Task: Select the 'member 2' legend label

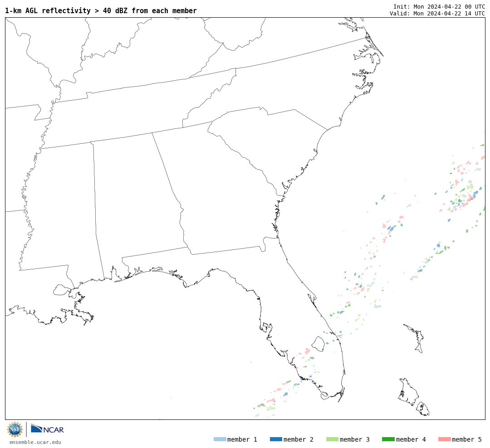Action: (299, 439)
